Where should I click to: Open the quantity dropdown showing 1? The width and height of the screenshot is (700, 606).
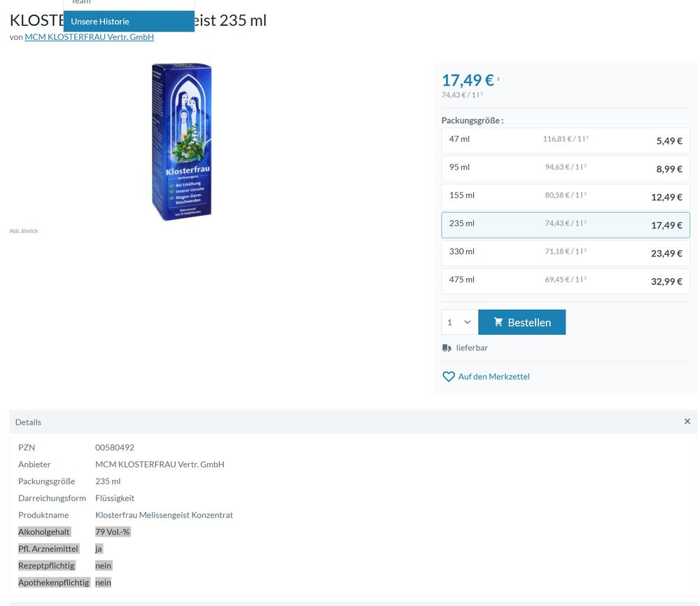coord(459,322)
